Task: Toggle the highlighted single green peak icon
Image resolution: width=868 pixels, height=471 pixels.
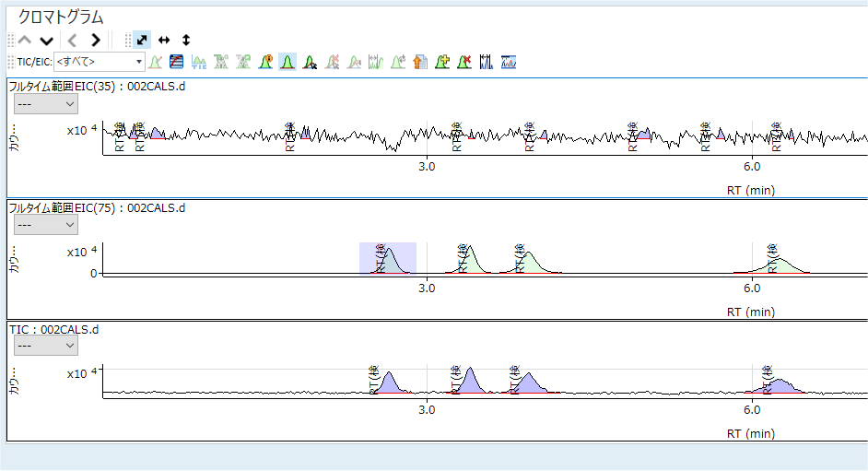Action: [x=287, y=62]
